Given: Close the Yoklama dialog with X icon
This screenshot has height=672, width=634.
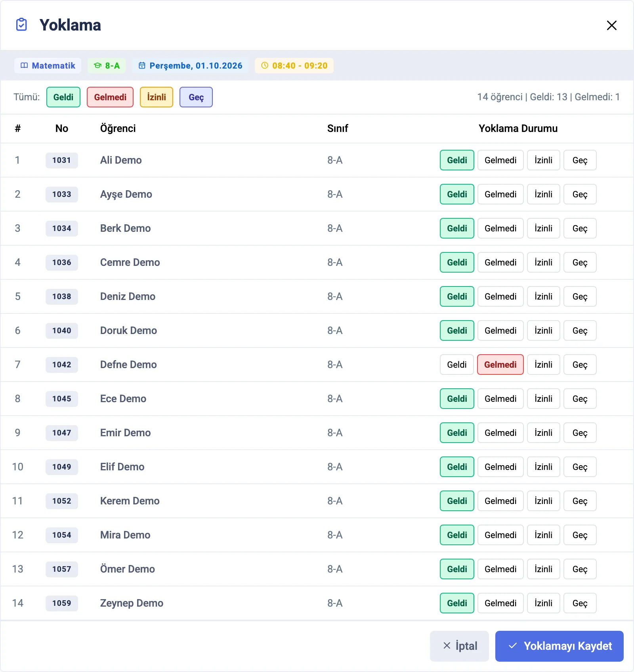Looking at the screenshot, I should [x=611, y=25].
